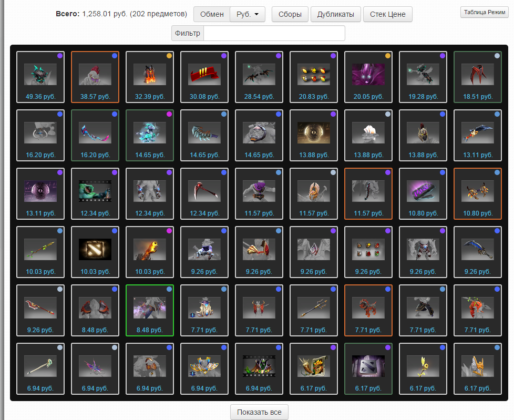Pick the yellow bird item at 6.17 руб.
Screen dimensions: 514x420
(423, 369)
